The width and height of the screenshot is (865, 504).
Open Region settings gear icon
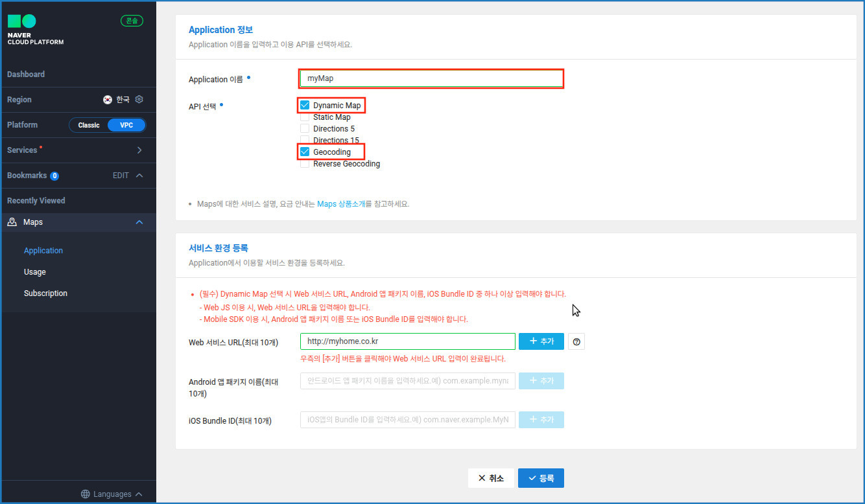tap(139, 100)
